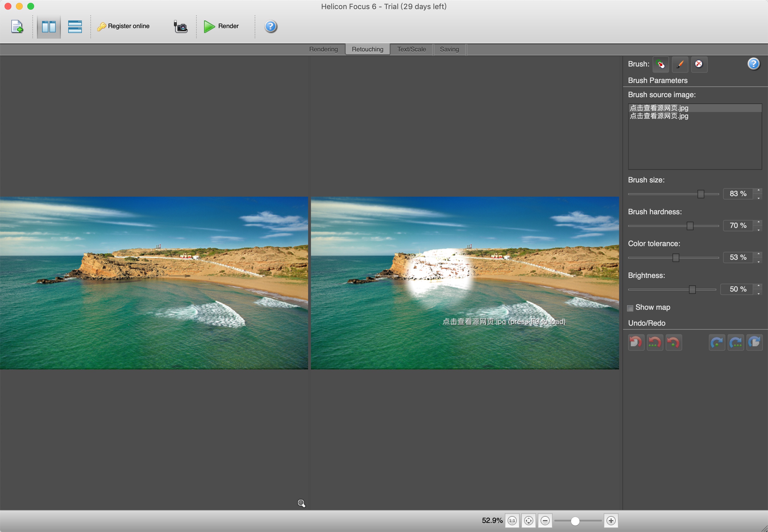The width and height of the screenshot is (768, 532).
Task: Increase Color tolerance with up stepper
Action: point(758,254)
